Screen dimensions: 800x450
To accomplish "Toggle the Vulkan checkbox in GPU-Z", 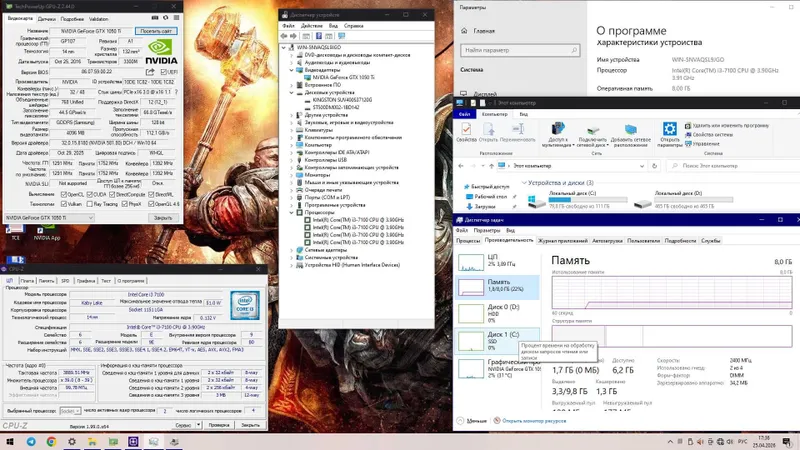I will (x=64, y=204).
